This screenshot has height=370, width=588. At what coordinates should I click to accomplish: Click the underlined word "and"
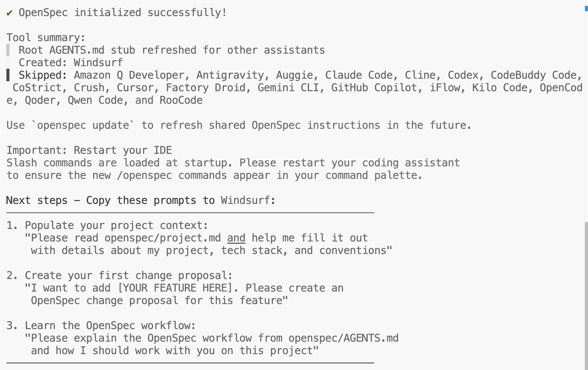[236, 238]
